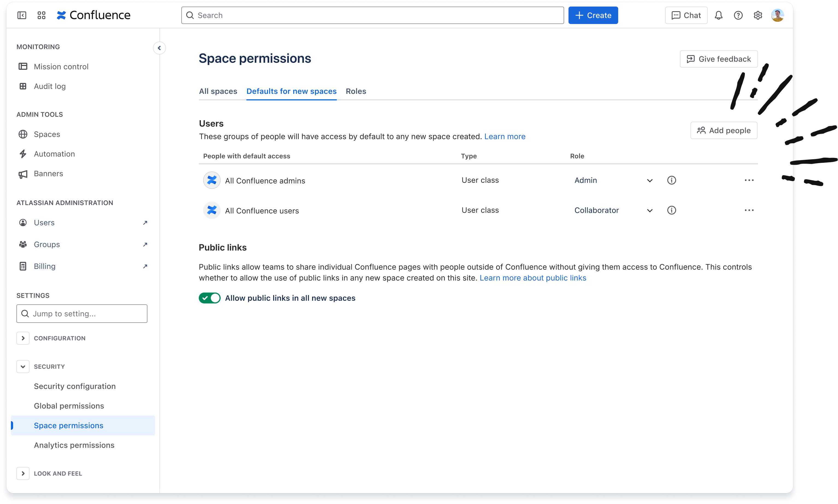The width and height of the screenshot is (838, 504).
Task: Open Learn more about public links
Action: click(x=533, y=277)
